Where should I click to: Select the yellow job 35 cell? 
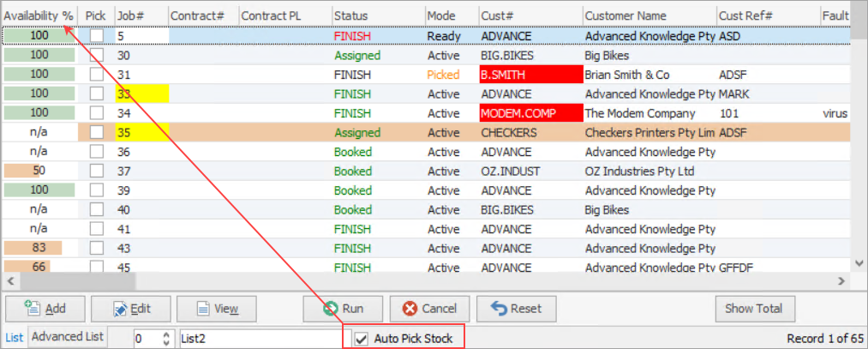tap(141, 133)
